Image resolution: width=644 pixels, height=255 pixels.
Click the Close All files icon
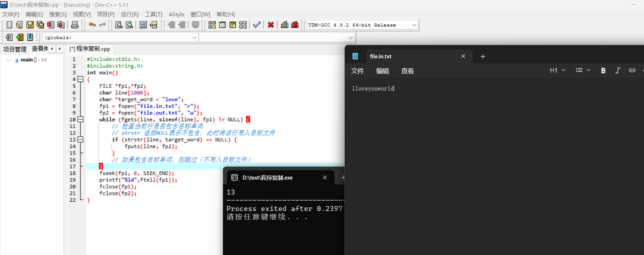(61, 25)
